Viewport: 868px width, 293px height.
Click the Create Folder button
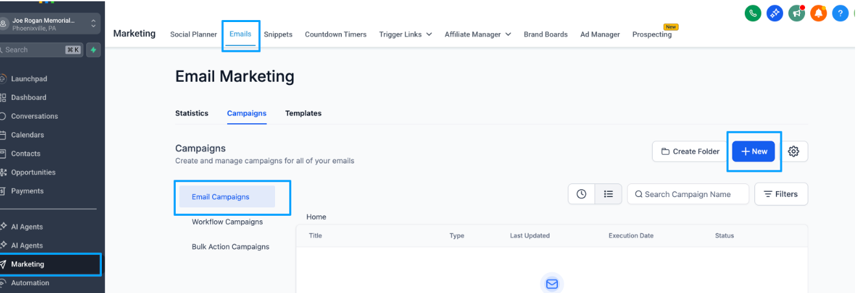(x=690, y=152)
